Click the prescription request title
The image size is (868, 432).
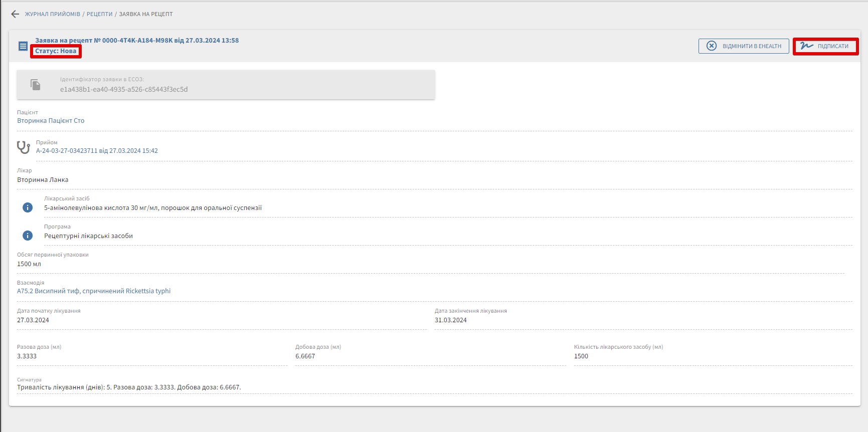click(x=137, y=41)
